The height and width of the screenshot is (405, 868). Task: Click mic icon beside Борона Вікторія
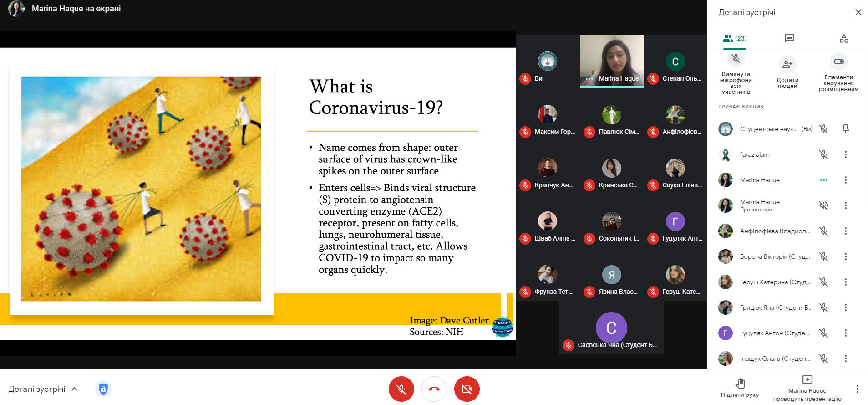point(823,256)
